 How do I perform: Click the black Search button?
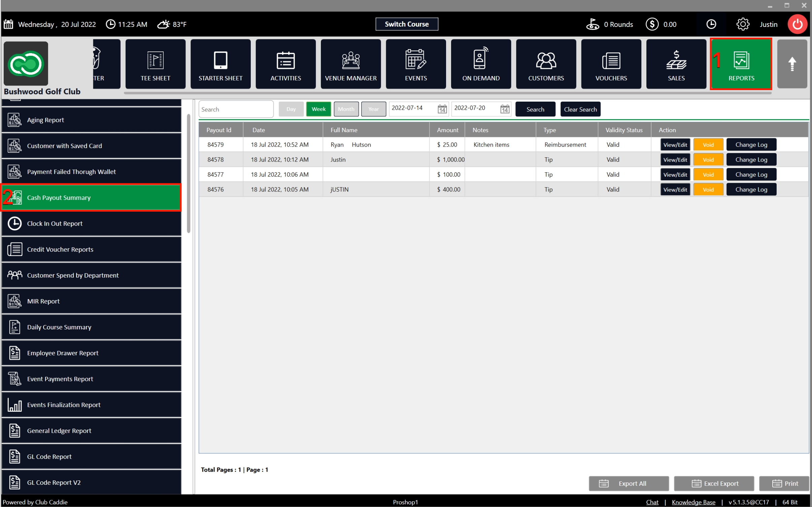coord(535,109)
